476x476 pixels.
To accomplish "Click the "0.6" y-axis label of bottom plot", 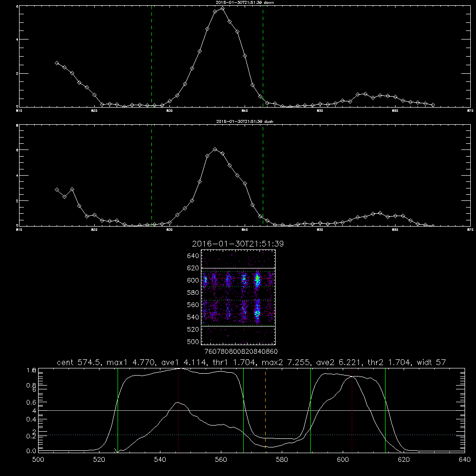I will [31, 402].
